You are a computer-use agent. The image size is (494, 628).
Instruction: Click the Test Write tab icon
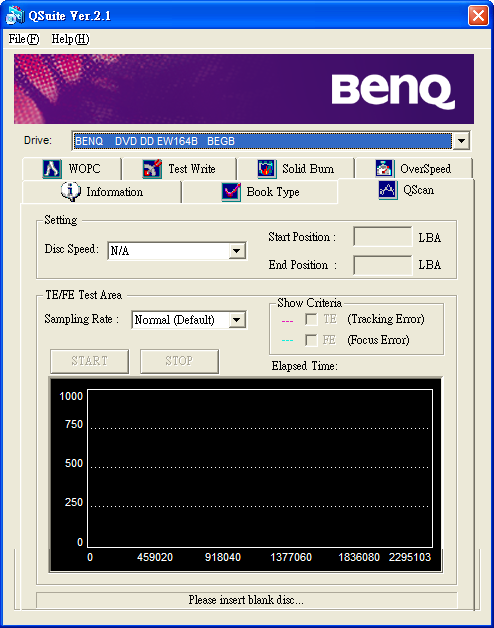[152, 169]
